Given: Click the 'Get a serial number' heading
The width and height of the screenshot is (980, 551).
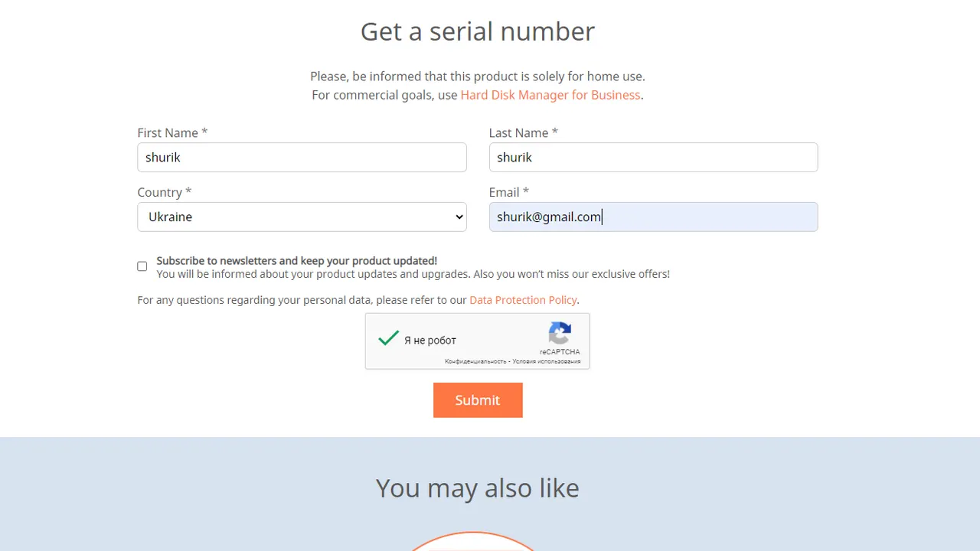Looking at the screenshot, I should click(477, 31).
